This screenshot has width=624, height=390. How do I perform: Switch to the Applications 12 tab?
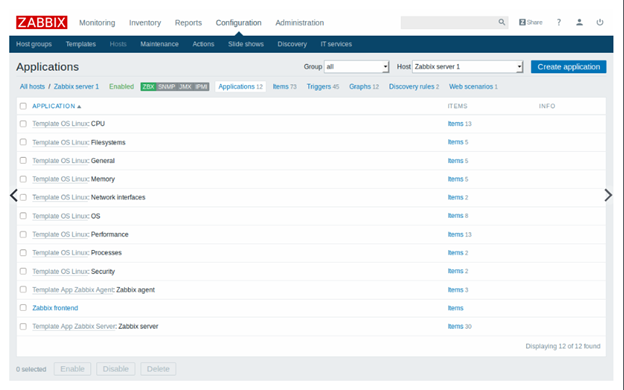(x=240, y=87)
